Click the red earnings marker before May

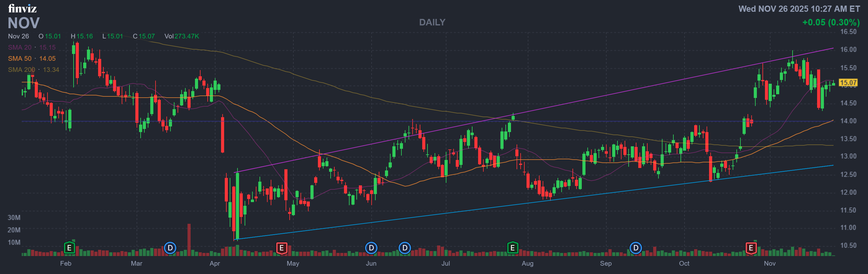281,248
